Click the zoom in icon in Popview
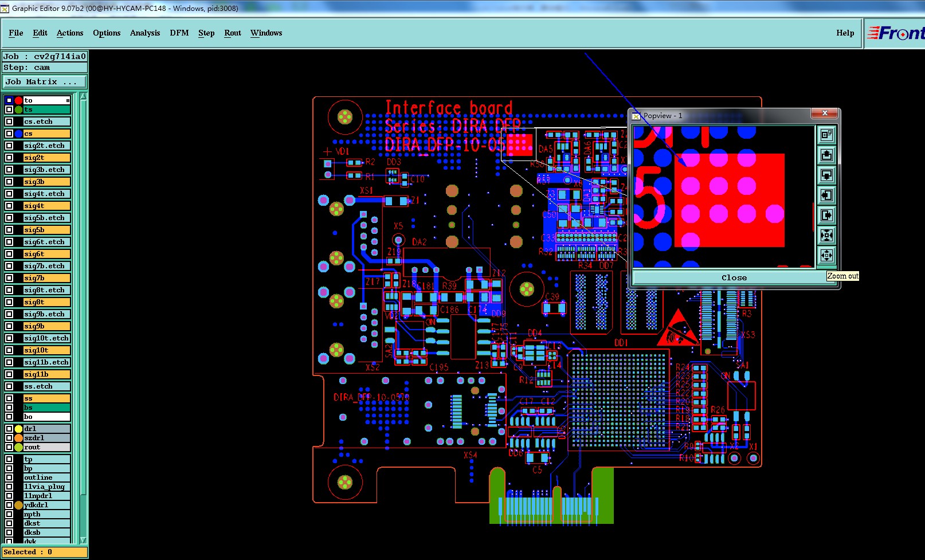This screenshot has height=560, width=925. click(x=826, y=235)
